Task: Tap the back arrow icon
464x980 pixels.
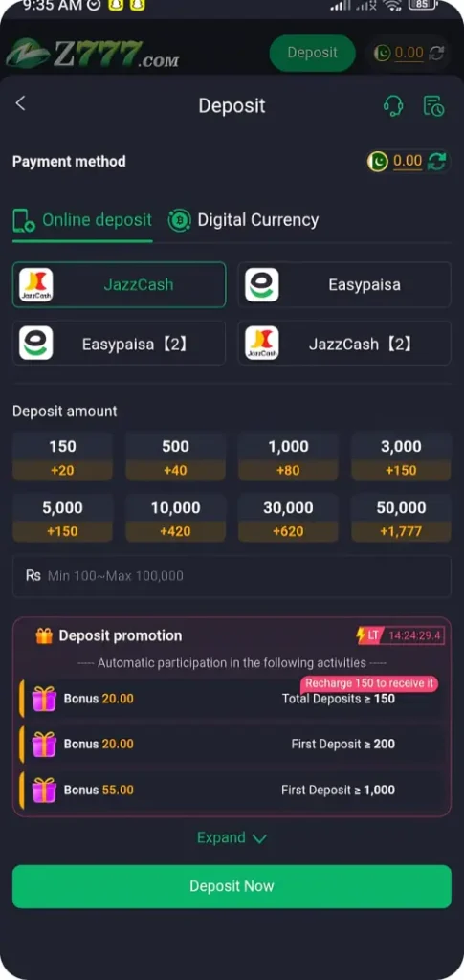Action: pyautogui.click(x=21, y=103)
